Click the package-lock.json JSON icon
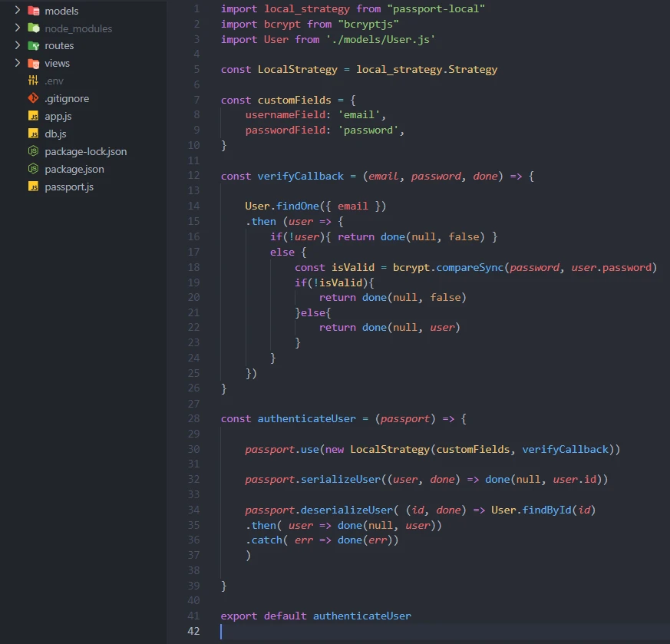Image resolution: width=670 pixels, height=644 pixels. click(x=32, y=151)
